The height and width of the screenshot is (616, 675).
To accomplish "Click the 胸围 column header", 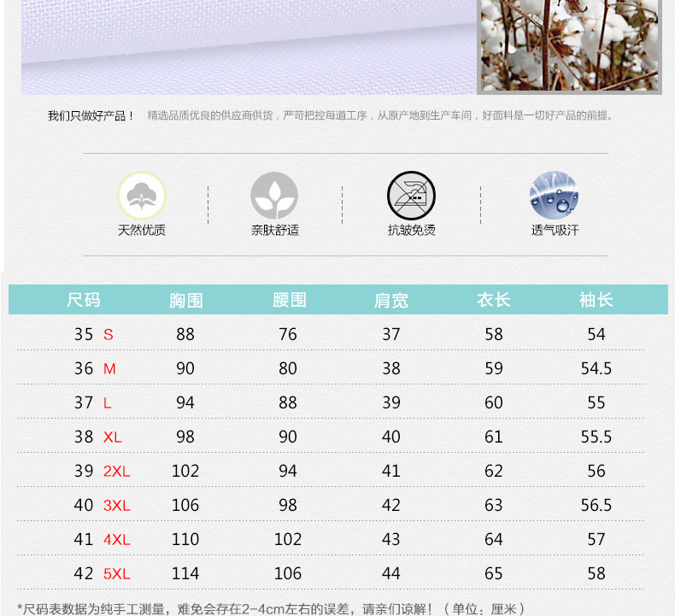I will point(186,300).
